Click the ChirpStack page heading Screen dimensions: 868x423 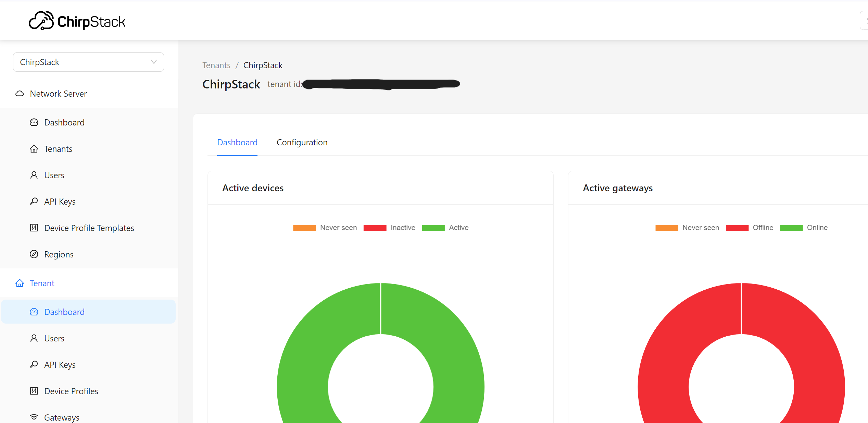(x=231, y=84)
